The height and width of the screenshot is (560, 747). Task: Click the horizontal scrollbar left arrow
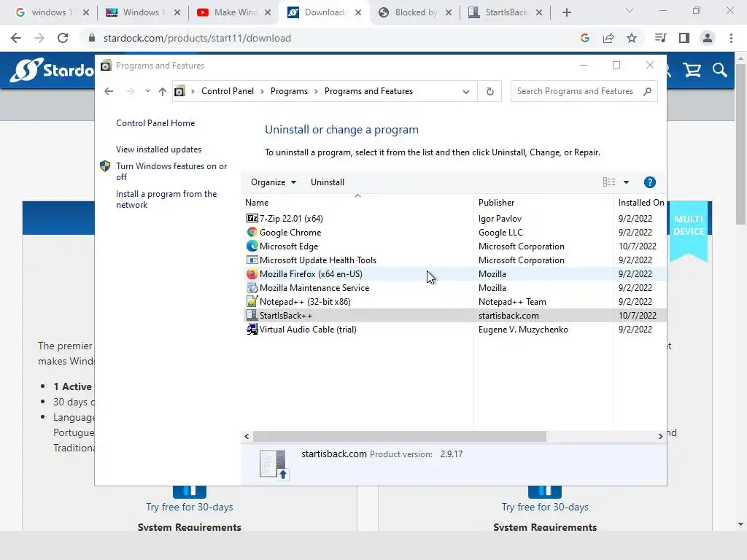(x=247, y=436)
